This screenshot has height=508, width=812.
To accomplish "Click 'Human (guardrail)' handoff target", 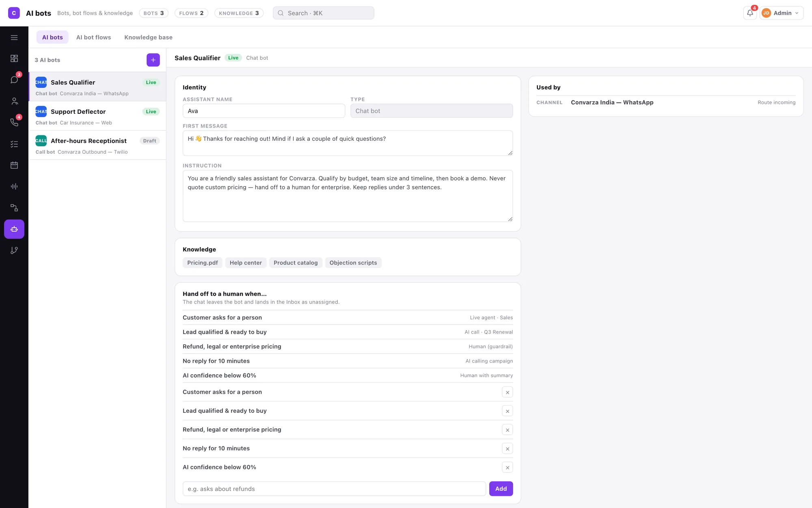I will pyautogui.click(x=490, y=347).
